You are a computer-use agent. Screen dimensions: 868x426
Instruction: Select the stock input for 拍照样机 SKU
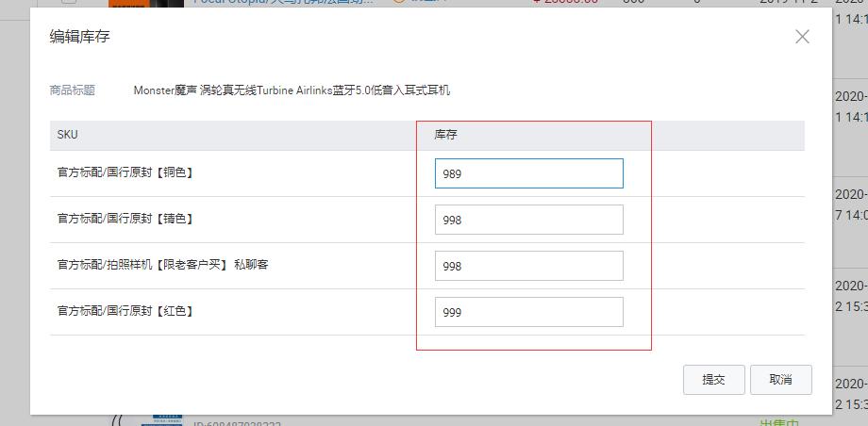(x=528, y=266)
